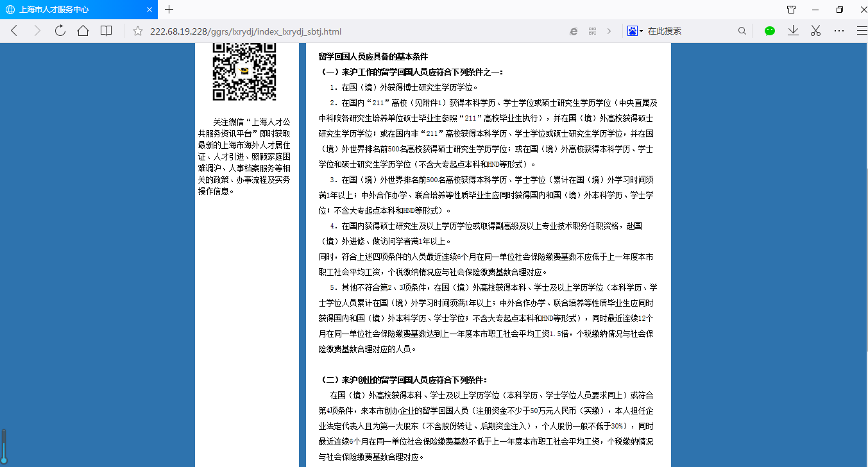Open the downloads arrow icon
The height and width of the screenshot is (467, 868).
click(793, 31)
